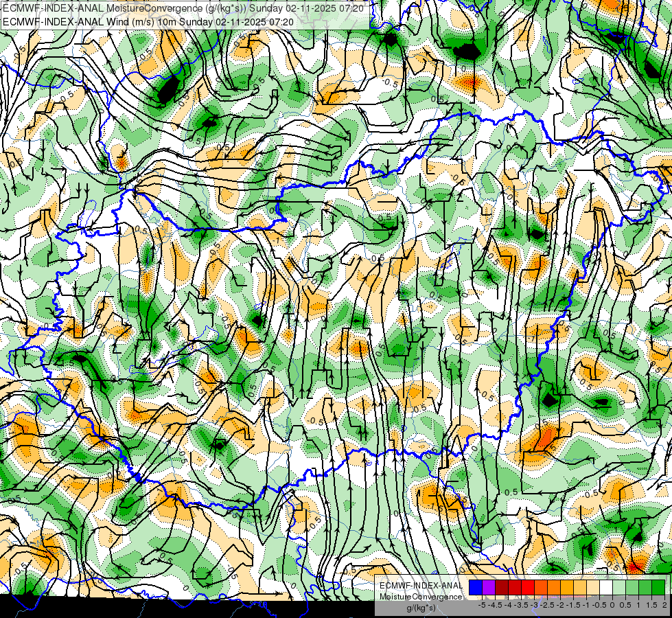Pick the green swatch between 1 and 1.5
This screenshot has height=618, width=672.
645,588
